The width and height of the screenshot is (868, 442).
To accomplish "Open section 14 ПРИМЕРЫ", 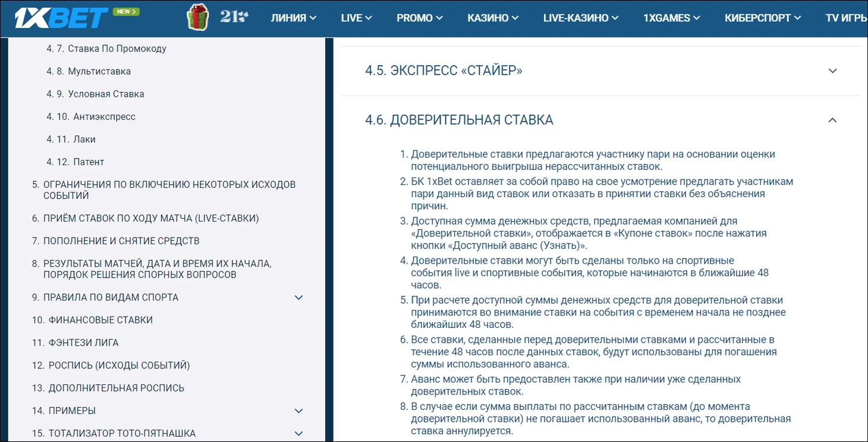I will click(64, 411).
